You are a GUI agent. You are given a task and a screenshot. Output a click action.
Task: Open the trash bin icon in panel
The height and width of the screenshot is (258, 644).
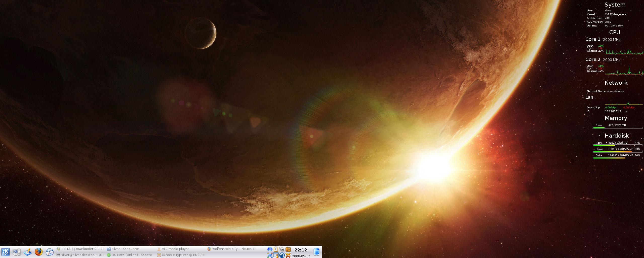(x=316, y=252)
